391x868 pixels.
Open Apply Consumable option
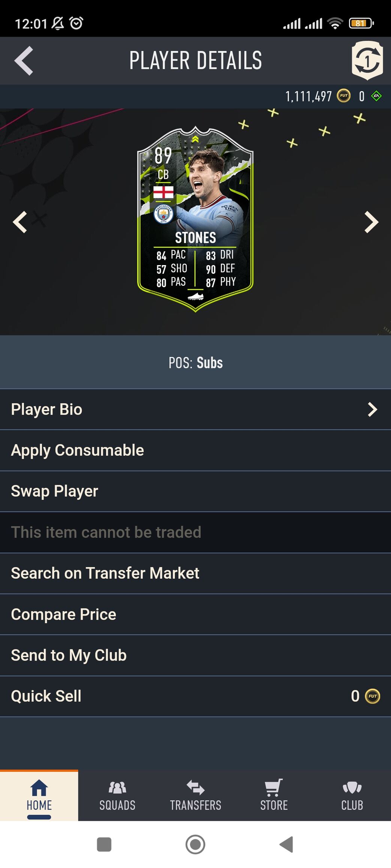pyautogui.click(x=195, y=450)
